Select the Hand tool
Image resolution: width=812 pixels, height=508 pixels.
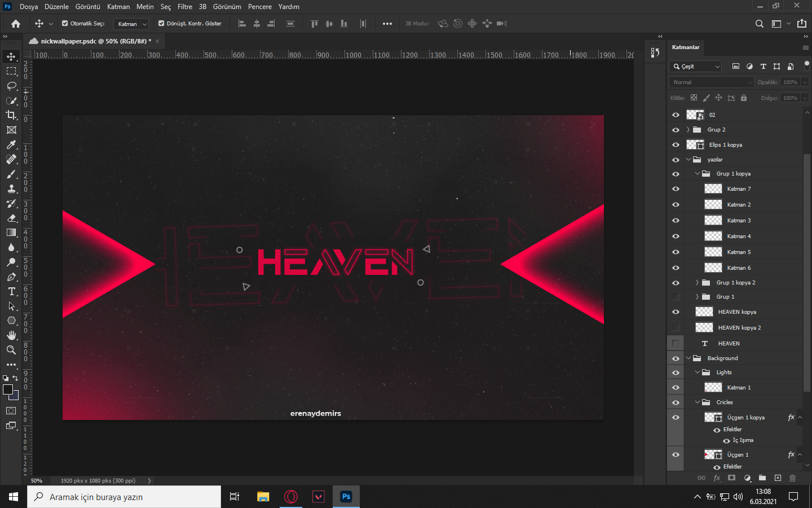pos(11,335)
